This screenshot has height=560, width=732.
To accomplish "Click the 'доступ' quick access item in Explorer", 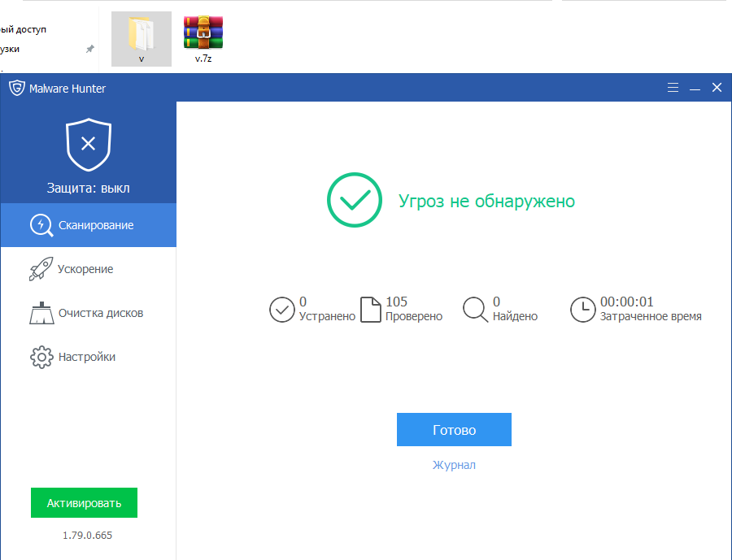I will click(x=23, y=29).
